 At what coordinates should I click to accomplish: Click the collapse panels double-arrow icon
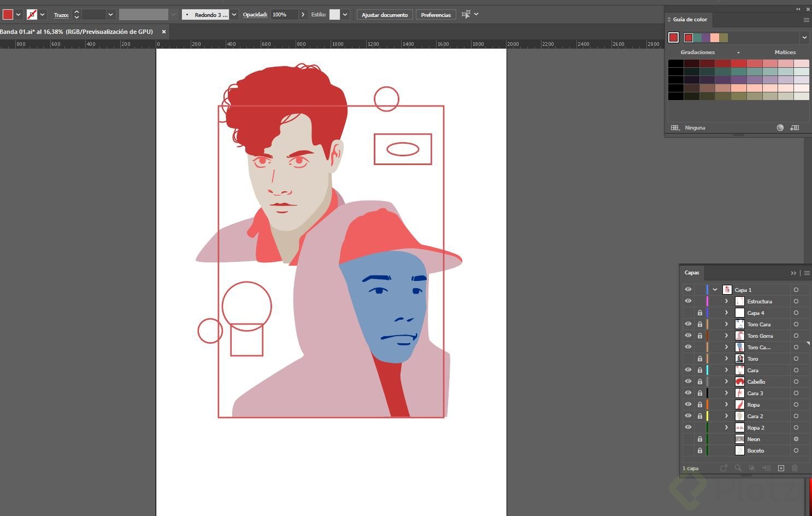click(x=798, y=9)
